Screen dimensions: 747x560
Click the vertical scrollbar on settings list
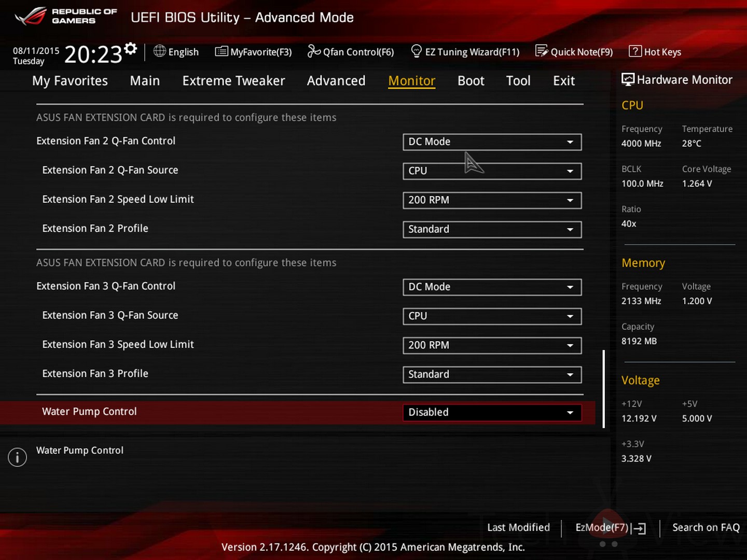604,389
